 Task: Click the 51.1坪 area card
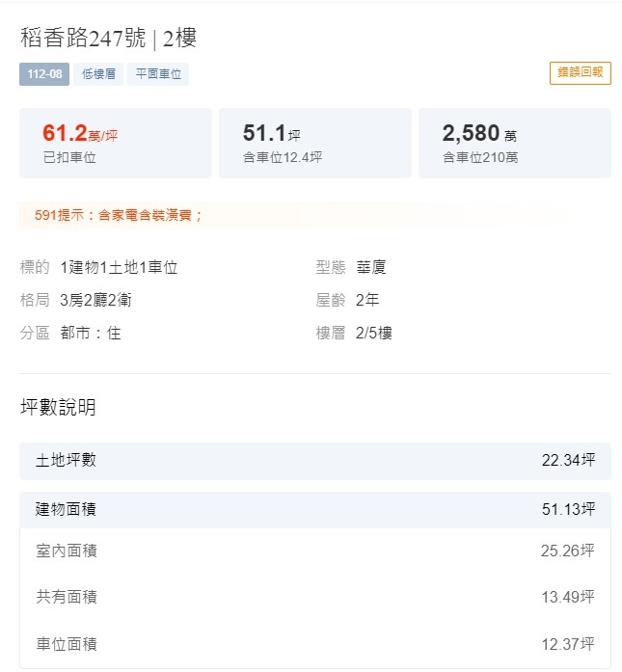[x=315, y=143]
